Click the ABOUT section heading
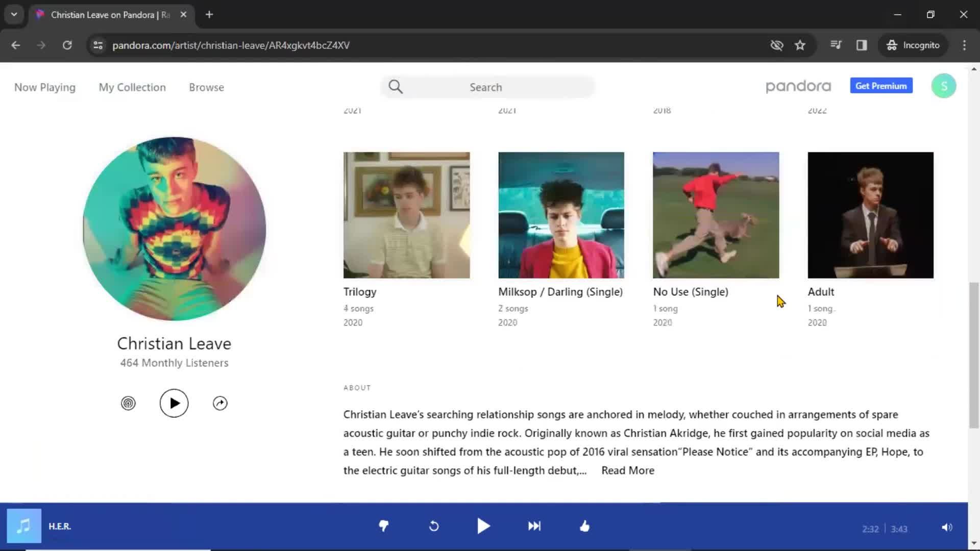This screenshot has width=980, height=551. point(357,388)
